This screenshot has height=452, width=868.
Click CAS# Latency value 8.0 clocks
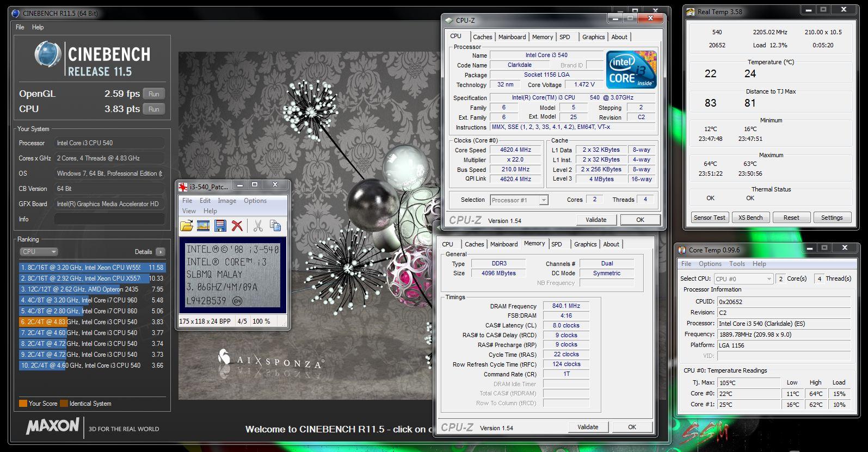click(566, 326)
